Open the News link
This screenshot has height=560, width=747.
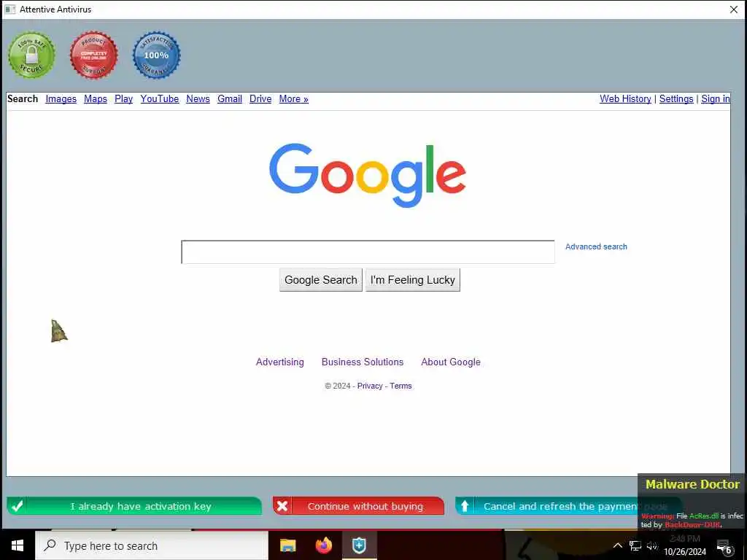pos(198,98)
